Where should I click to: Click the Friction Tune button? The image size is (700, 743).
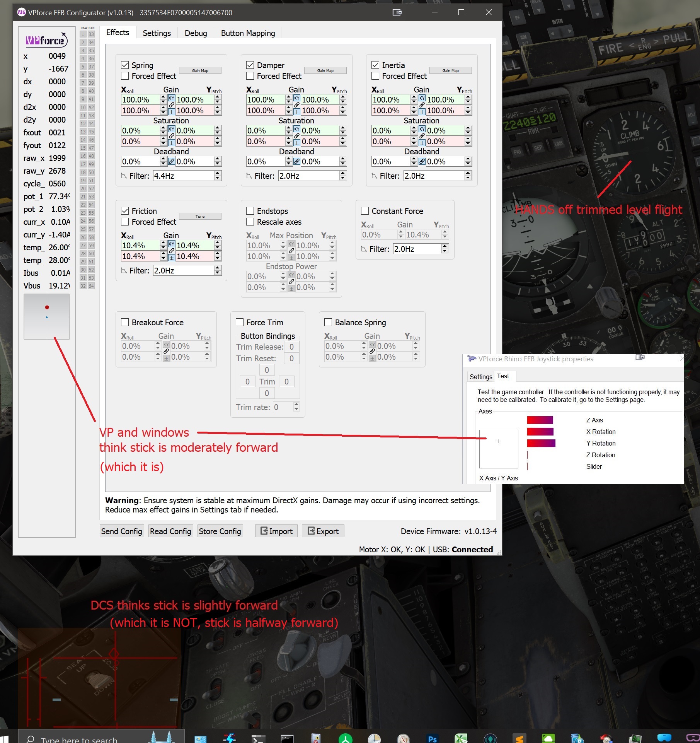(200, 216)
